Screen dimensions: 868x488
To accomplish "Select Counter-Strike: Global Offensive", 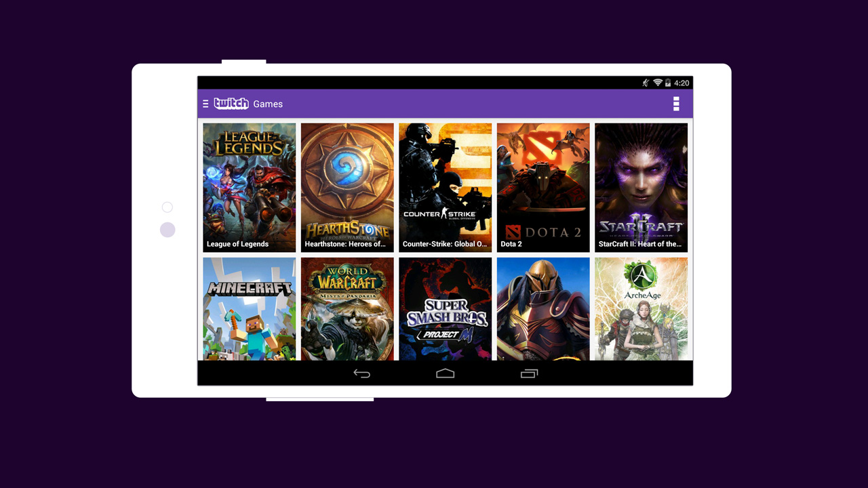I will pyautogui.click(x=445, y=187).
